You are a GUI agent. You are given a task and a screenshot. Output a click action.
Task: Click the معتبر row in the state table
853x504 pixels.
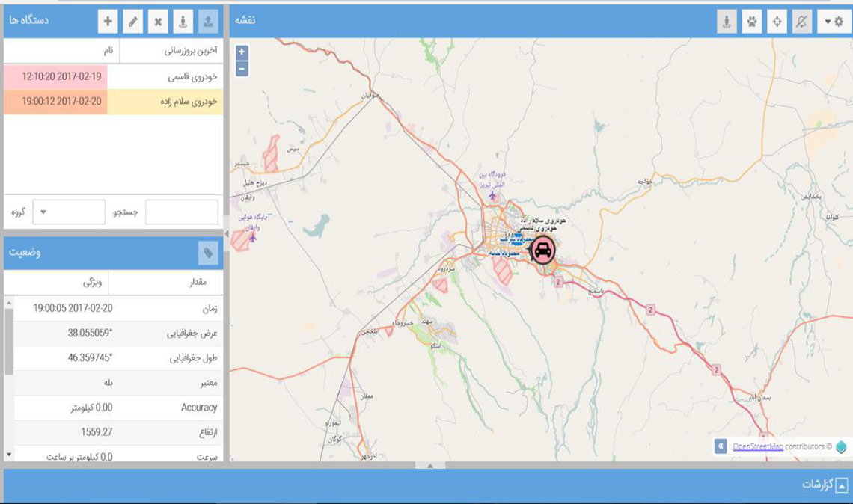(x=118, y=383)
